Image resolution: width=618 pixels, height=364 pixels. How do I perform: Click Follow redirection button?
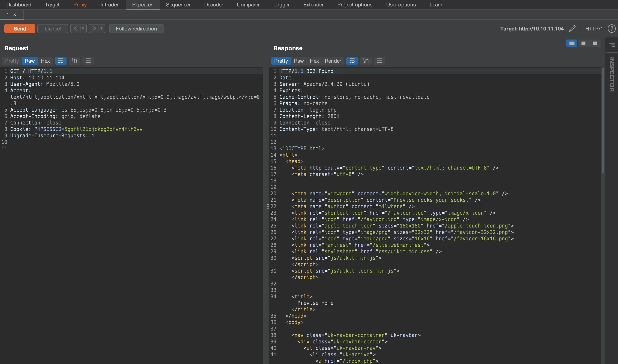136,29
